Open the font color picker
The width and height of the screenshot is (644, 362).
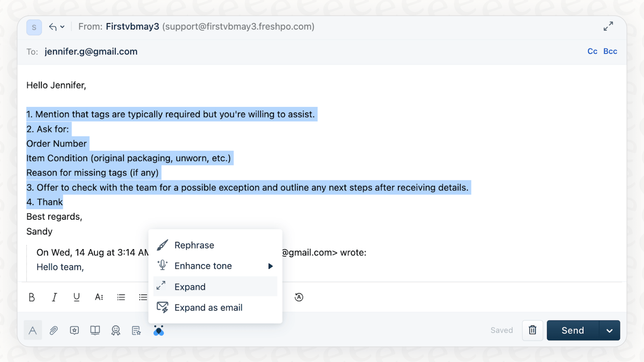[x=99, y=297]
